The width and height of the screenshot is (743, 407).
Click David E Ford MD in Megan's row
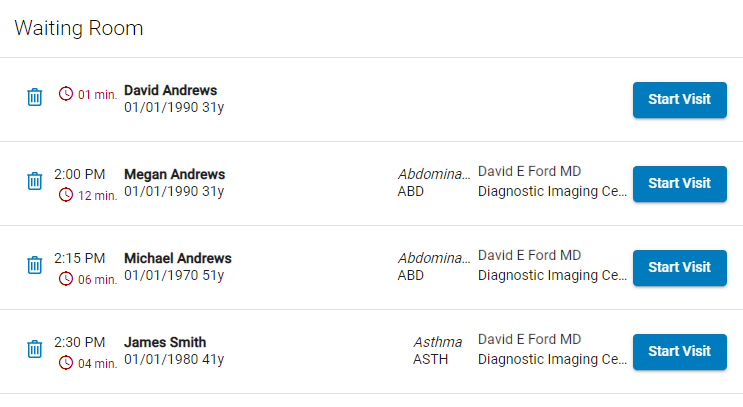[529, 171]
